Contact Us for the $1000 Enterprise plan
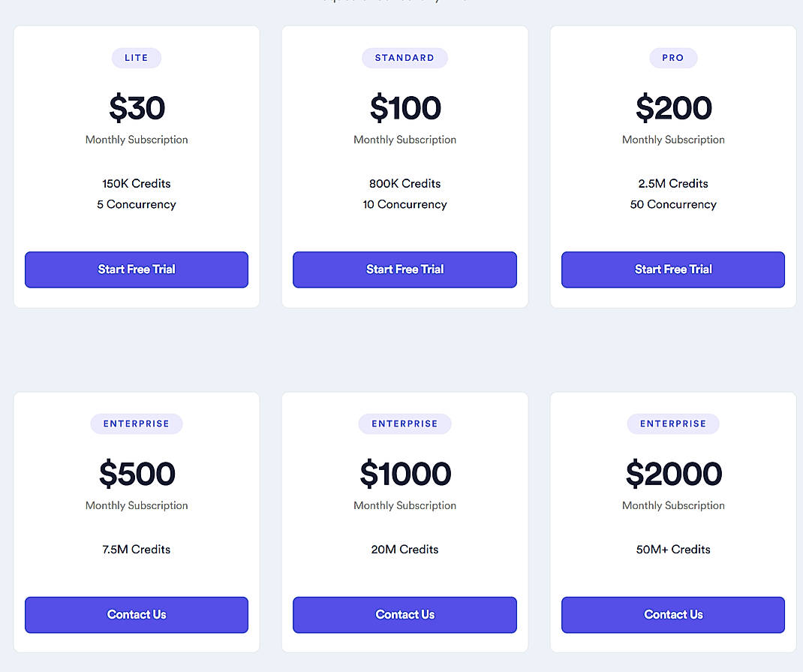803x672 pixels. click(405, 614)
